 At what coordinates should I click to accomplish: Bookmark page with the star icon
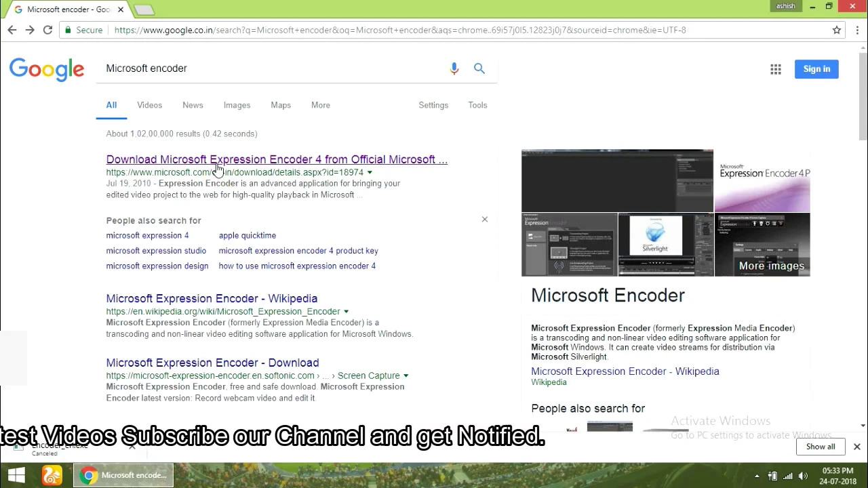tap(837, 30)
